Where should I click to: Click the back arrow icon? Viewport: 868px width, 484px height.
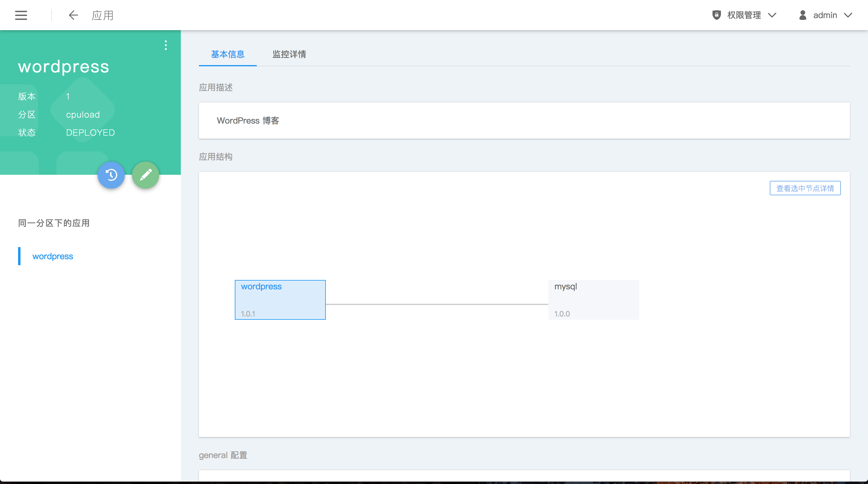tap(73, 15)
